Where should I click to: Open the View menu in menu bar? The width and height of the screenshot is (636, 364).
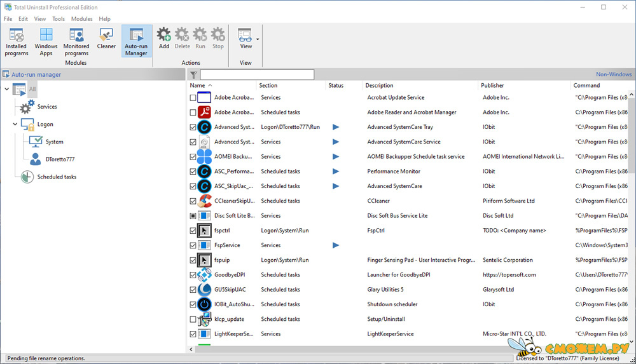(x=39, y=18)
